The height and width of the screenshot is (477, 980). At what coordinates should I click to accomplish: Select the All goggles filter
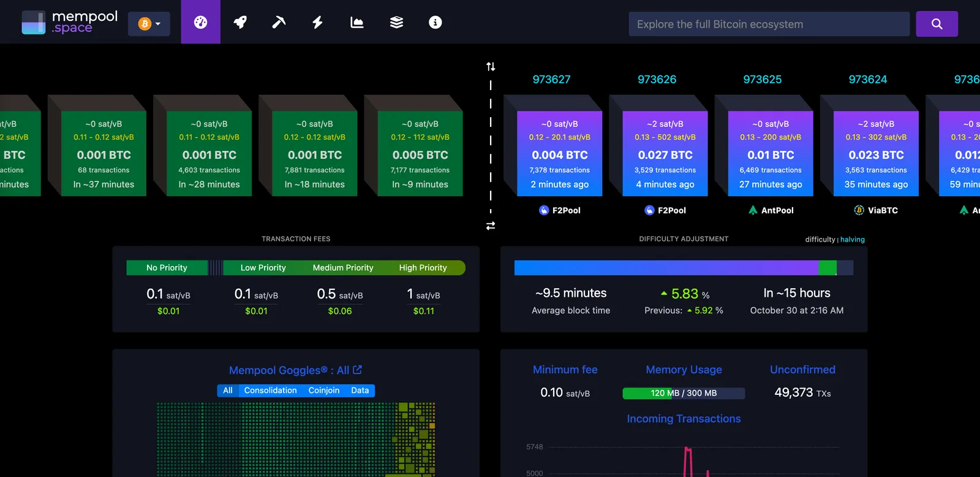228,391
